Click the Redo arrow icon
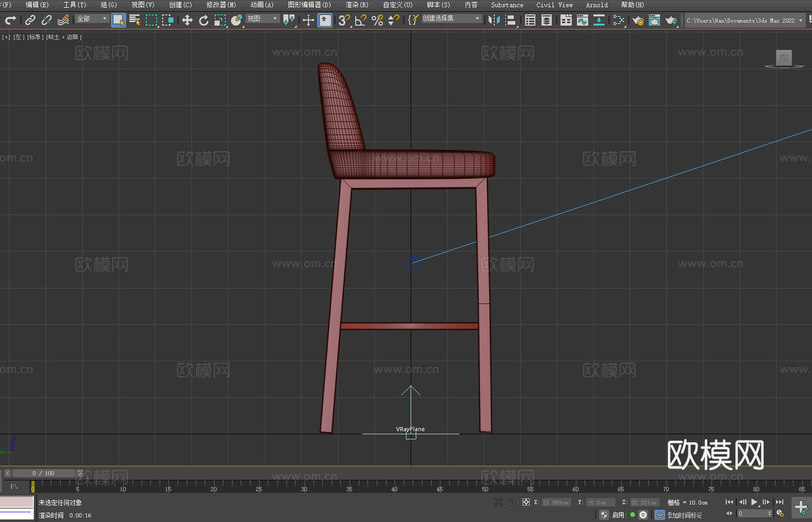The height and width of the screenshot is (522, 812). [10, 20]
